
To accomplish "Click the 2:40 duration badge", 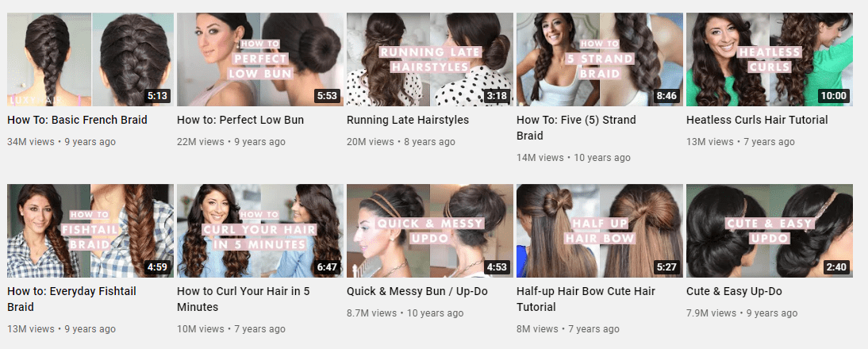I will (x=836, y=267).
